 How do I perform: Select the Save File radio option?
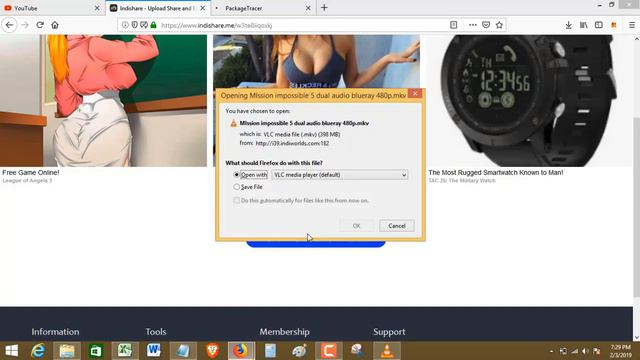coord(236,187)
